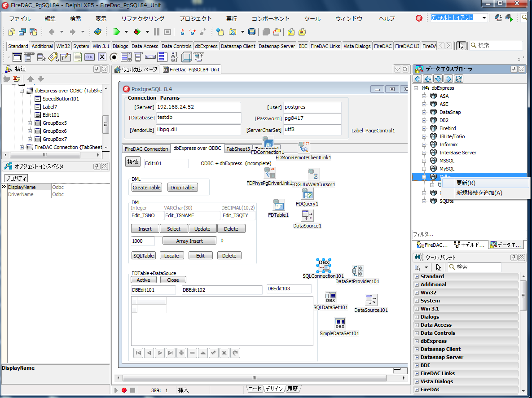Click the move up arrow in Structure panel
Screen dimensions: 532x398
coord(31,79)
